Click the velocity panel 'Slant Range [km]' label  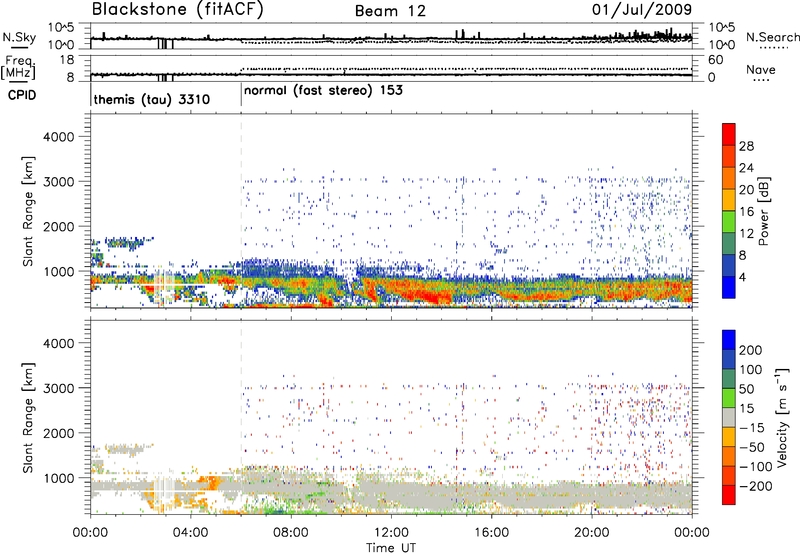(x=28, y=417)
